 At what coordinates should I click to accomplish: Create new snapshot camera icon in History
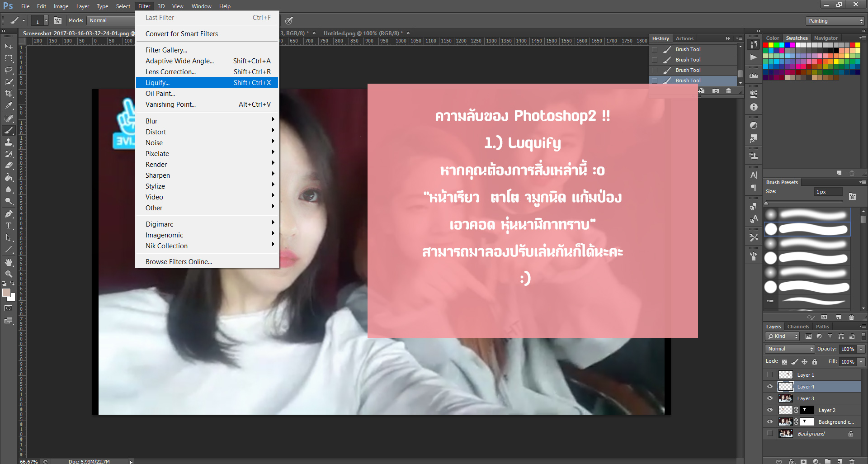pyautogui.click(x=716, y=91)
